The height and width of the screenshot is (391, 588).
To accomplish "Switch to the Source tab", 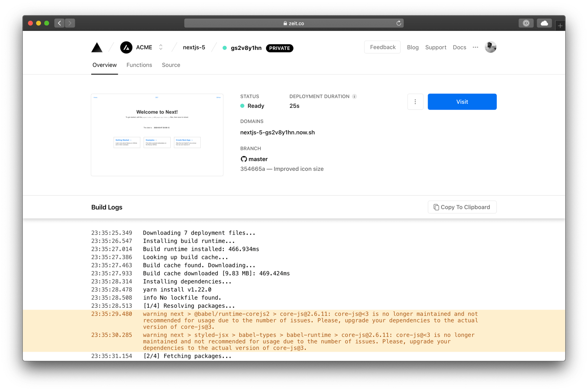I will tap(171, 65).
